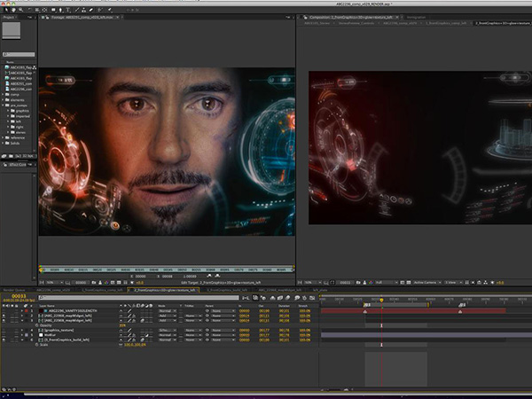
Task: Click the Scale value of layer 6
Action: [x=135, y=345]
